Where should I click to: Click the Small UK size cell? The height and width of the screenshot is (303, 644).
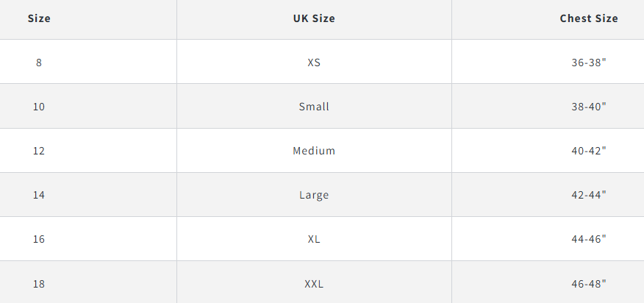click(x=314, y=107)
